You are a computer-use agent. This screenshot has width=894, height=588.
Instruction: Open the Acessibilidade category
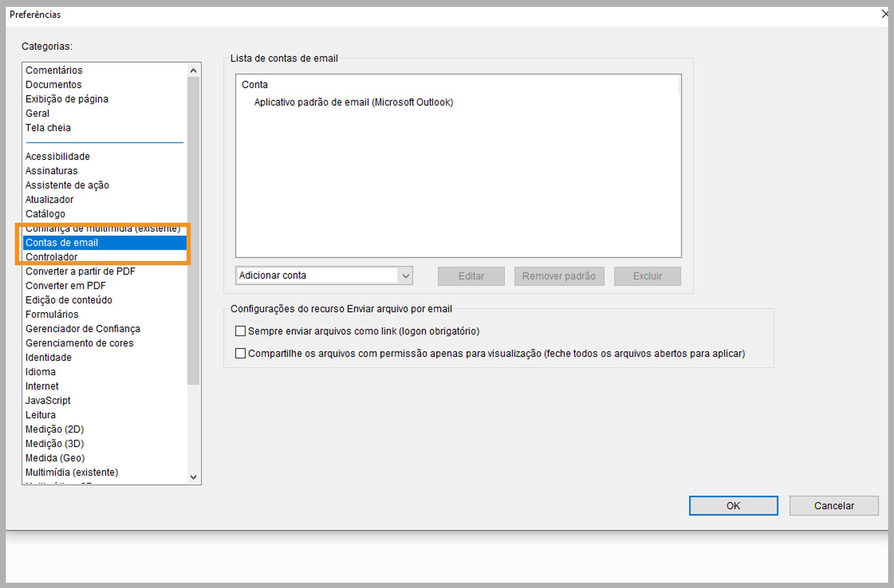point(57,156)
